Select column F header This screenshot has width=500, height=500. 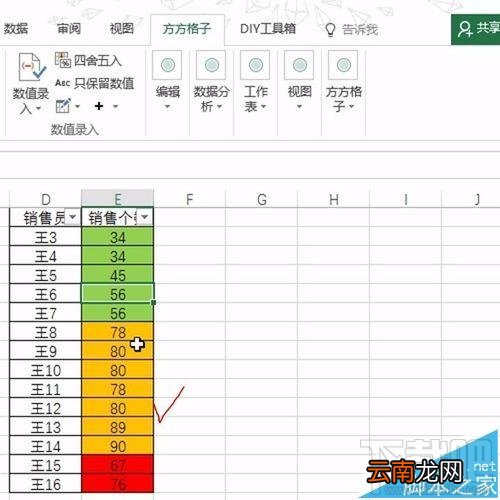190,200
